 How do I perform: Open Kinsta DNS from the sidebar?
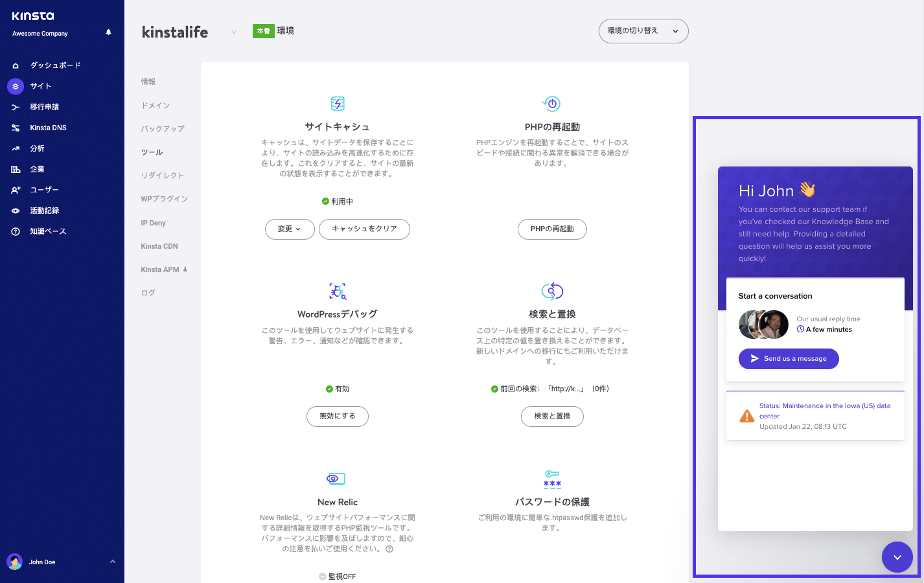click(47, 127)
